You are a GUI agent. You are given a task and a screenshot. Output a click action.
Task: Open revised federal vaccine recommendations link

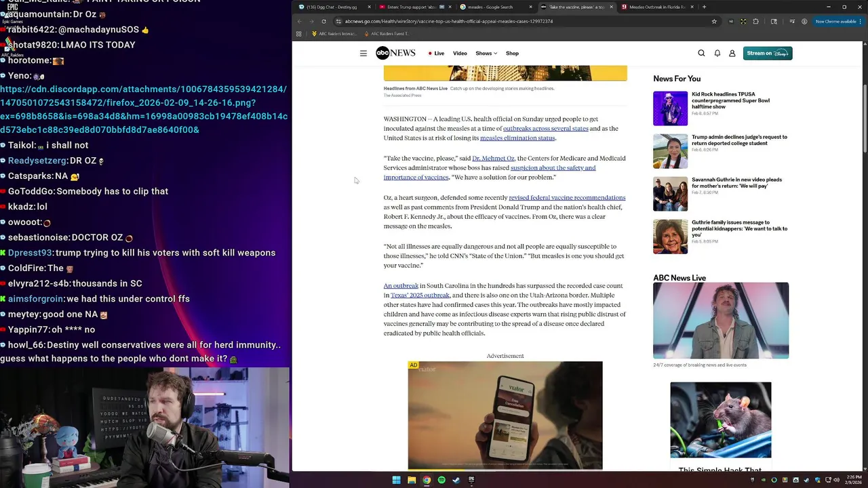point(567,198)
